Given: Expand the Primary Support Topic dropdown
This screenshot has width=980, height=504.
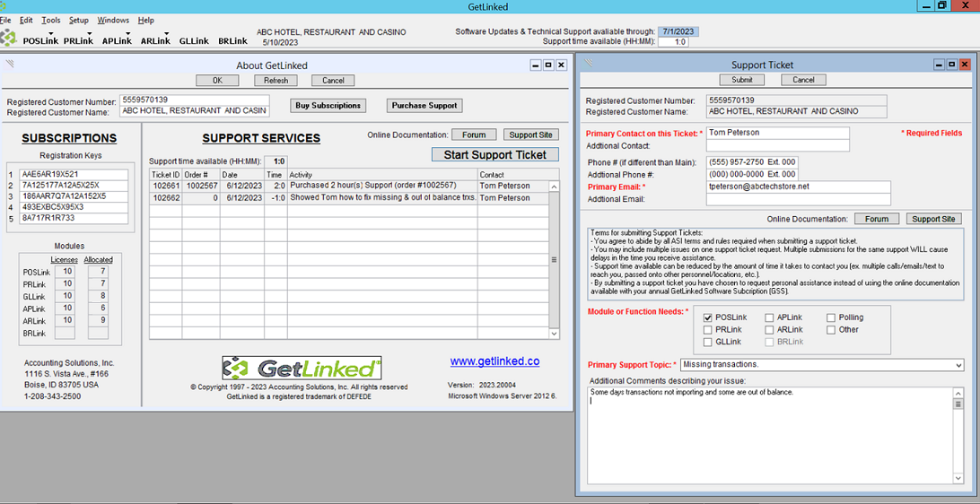Looking at the screenshot, I should click(958, 365).
